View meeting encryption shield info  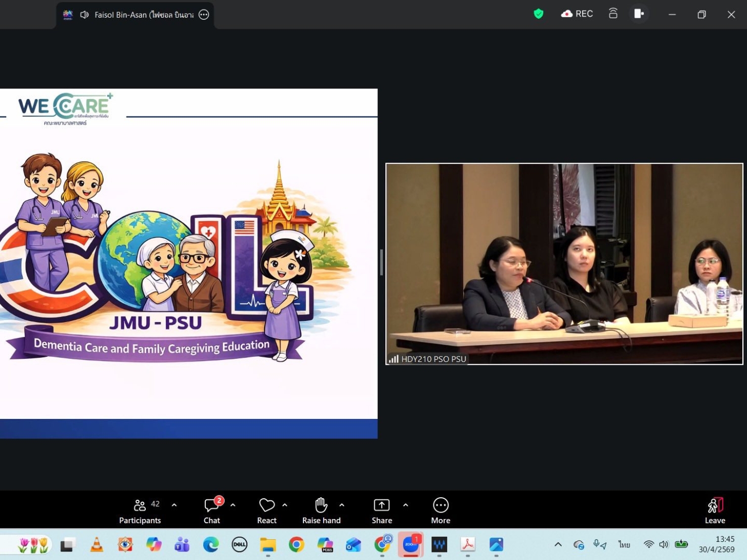539,14
